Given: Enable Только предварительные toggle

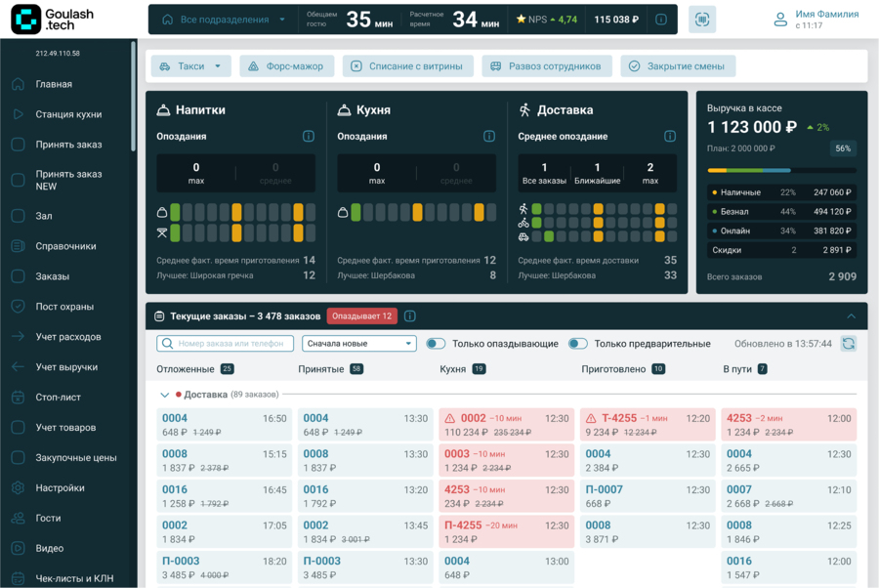Looking at the screenshot, I should click(578, 344).
